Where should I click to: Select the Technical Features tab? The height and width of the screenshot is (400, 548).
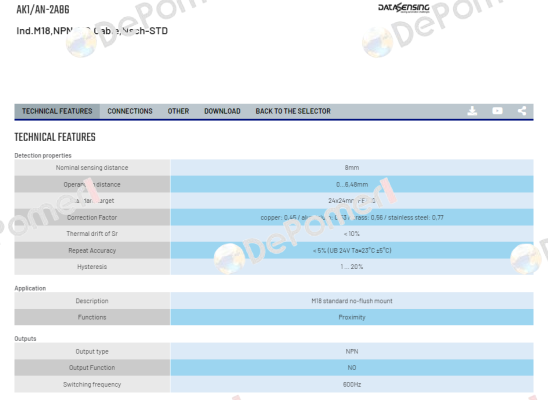tap(57, 111)
